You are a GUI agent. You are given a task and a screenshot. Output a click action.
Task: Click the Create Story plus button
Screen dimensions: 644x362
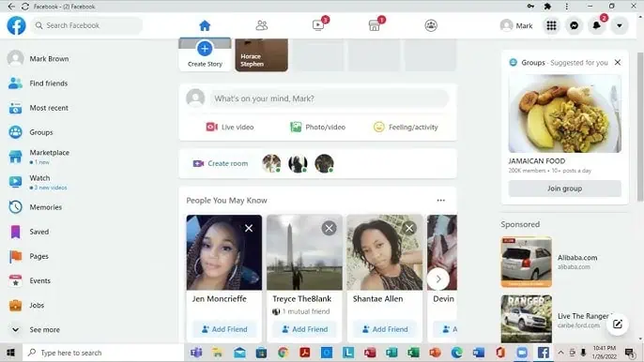pos(205,49)
